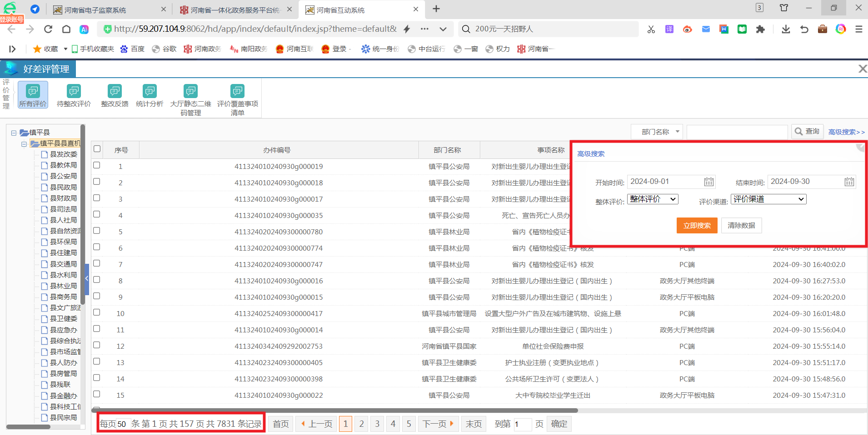Expand the 收藏 bookmarks dropdown arrow
This screenshot has width=868, height=435.
(x=65, y=49)
